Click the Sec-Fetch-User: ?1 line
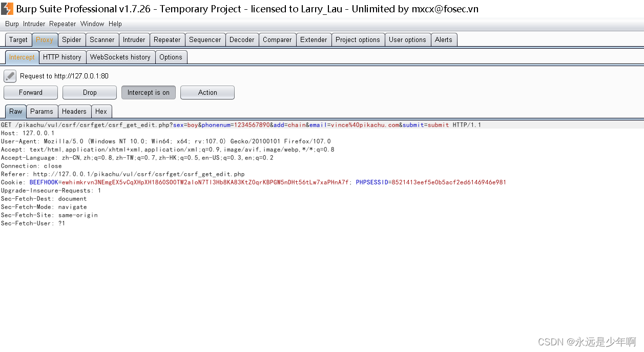Viewport: 644px width, 352px height. pos(33,223)
